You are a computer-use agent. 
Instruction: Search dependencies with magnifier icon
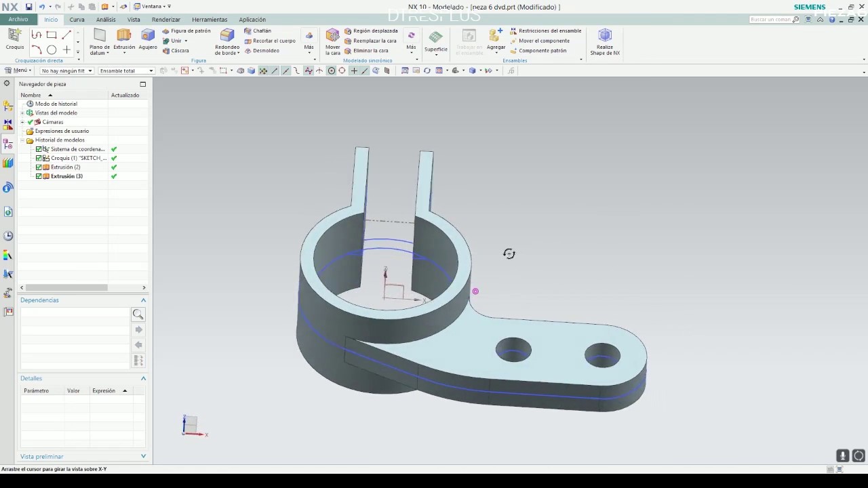[138, 314]
